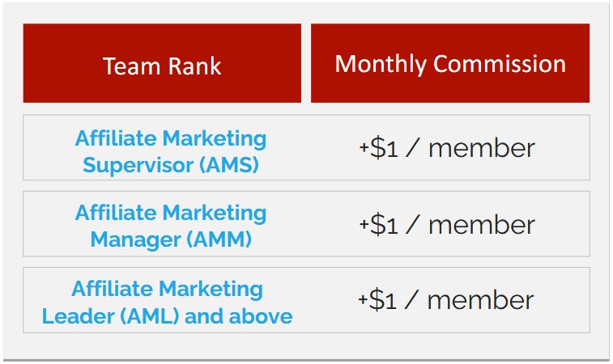Click 'member' in the AMS row
Screen dimensions: 613x364
tap(482, 148)
